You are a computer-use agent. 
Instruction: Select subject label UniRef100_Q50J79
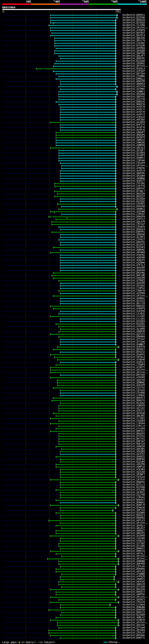[133, 41]
